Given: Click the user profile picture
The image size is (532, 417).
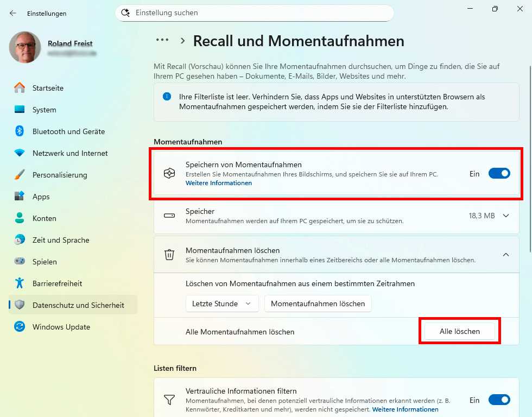Looking at the screenshot, I should (x=25, y=47).
